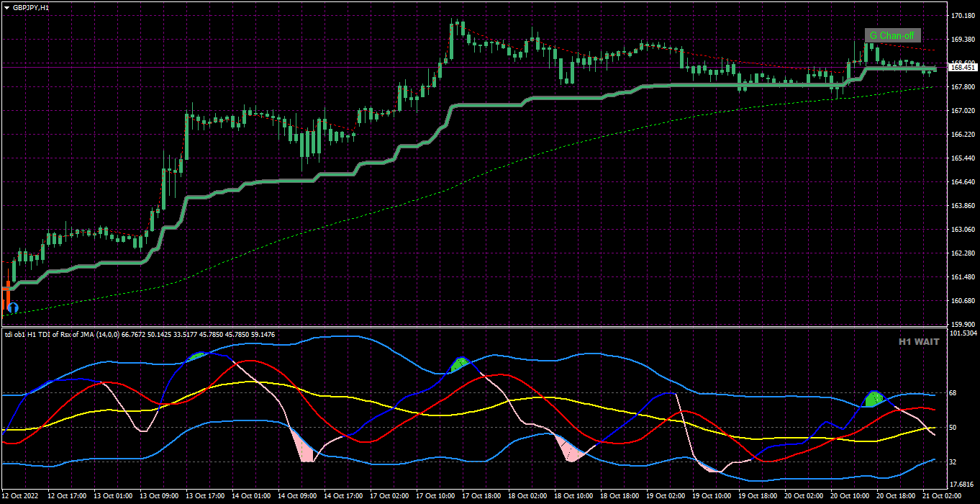This screenshot has width=980, height=504.
Task: Click the blue up-arrow buy signal icon
Action: click(x=12, y=308)
